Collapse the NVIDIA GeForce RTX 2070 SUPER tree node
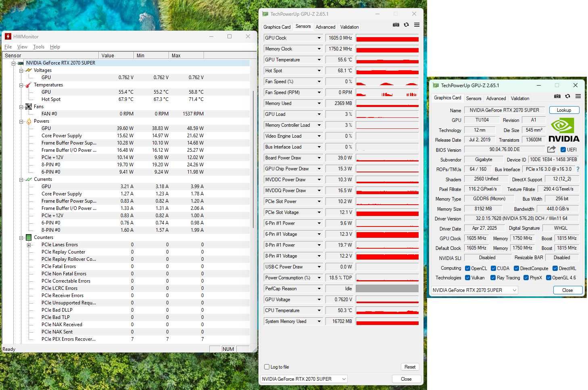The height and width of the screenshot is (390, 588). point(13,63)
